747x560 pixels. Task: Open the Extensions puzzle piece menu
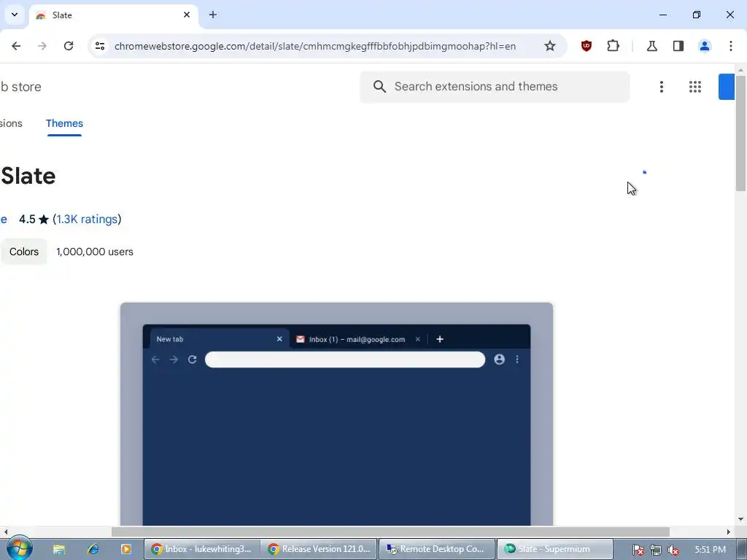tap(613, 46)
